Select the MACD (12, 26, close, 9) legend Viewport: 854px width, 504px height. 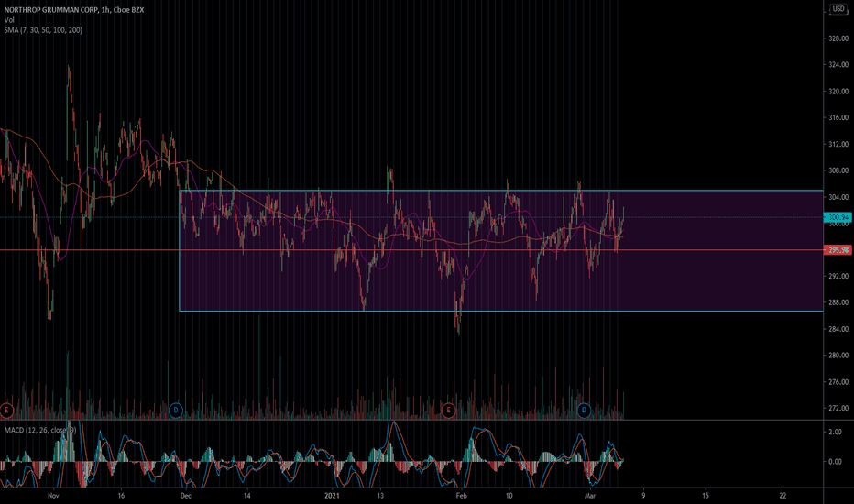pos(40,430)
